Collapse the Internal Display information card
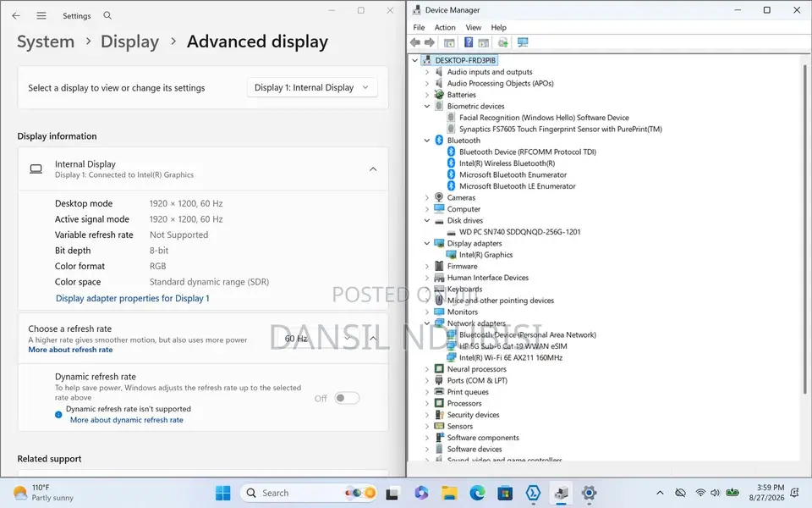Viewport: 812px width, 508px height. pos(373,169)
